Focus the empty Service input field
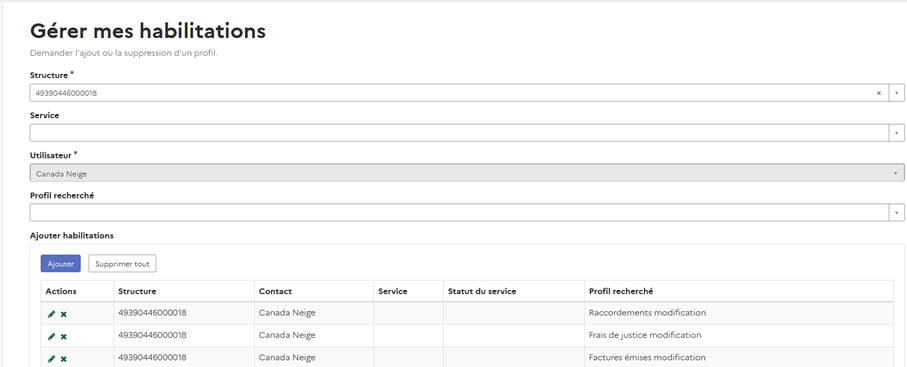 coord(459,133)
